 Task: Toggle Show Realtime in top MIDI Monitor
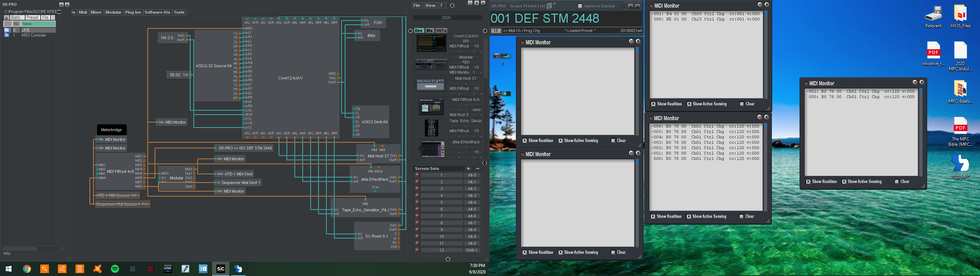(653, 104)
